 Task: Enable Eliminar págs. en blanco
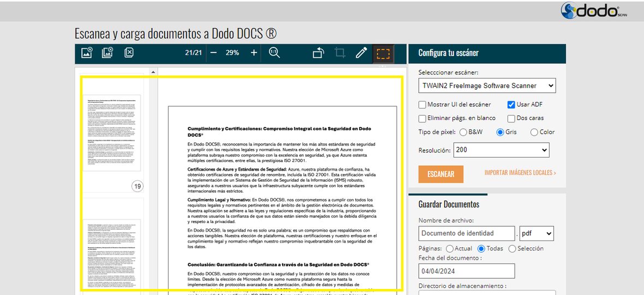point(422,118)
